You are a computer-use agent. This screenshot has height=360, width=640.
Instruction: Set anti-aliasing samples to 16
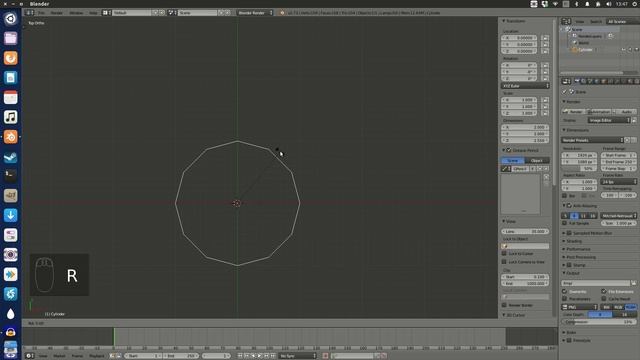tap(592, 216)
